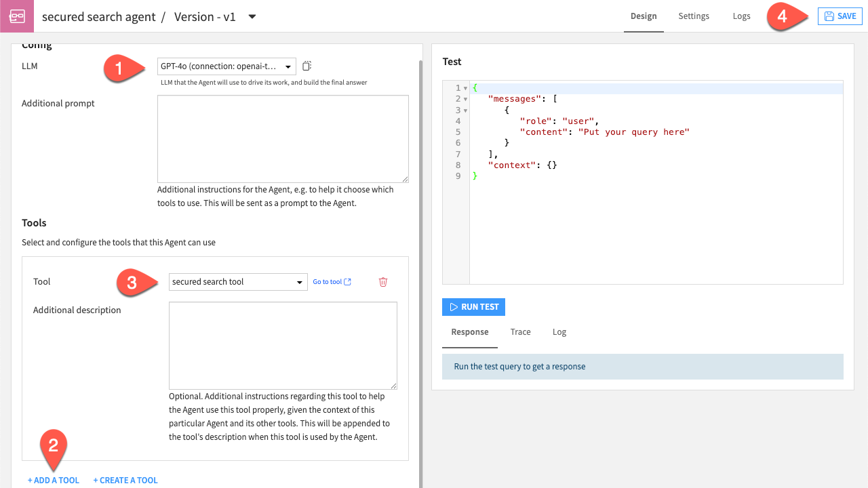Collapse the JSON object on line 1
The image size is (868, 488).
click(x=466, y=87)
